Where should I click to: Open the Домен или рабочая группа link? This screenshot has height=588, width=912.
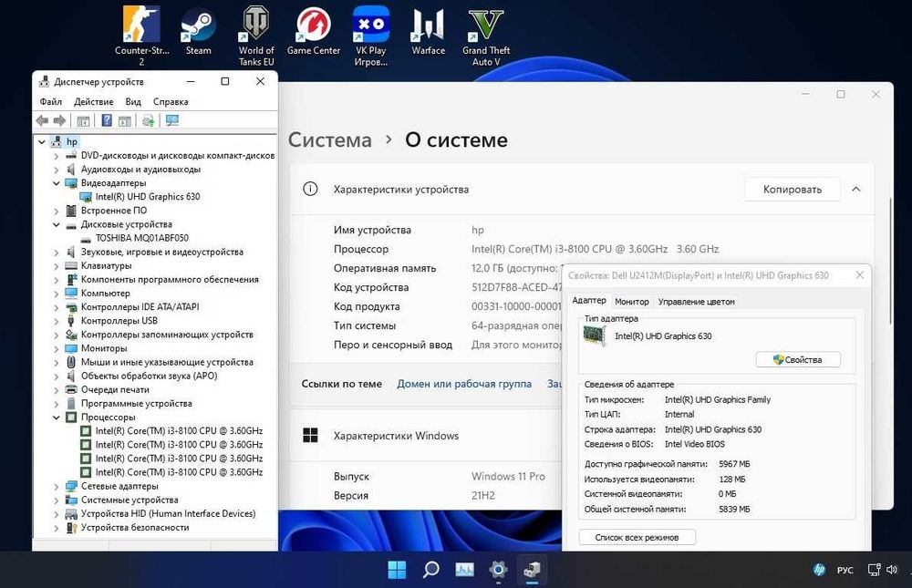[464, 384]
